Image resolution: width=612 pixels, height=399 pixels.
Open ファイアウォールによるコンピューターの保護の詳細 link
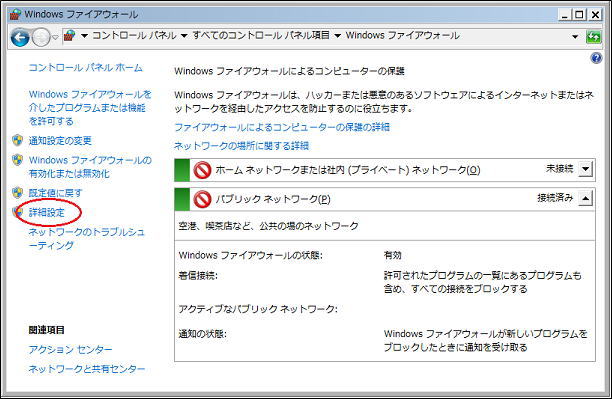[x=282, y=127]
